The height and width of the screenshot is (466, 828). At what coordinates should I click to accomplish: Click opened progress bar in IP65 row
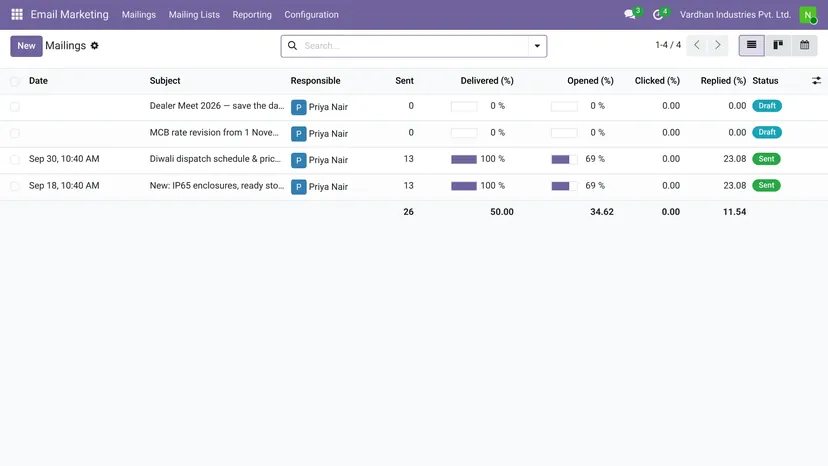pyautogui.click(x=564, y=186)
